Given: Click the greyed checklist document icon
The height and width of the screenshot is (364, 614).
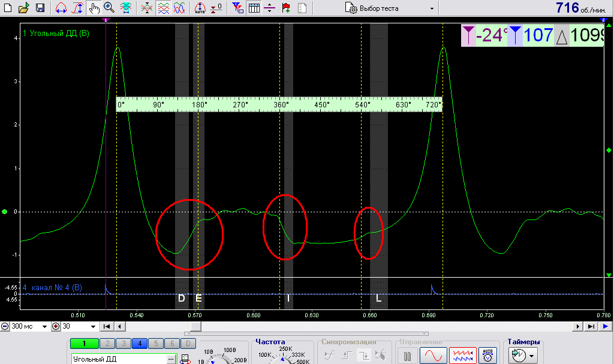Looking at the screenshot, I should pos(302,7).
